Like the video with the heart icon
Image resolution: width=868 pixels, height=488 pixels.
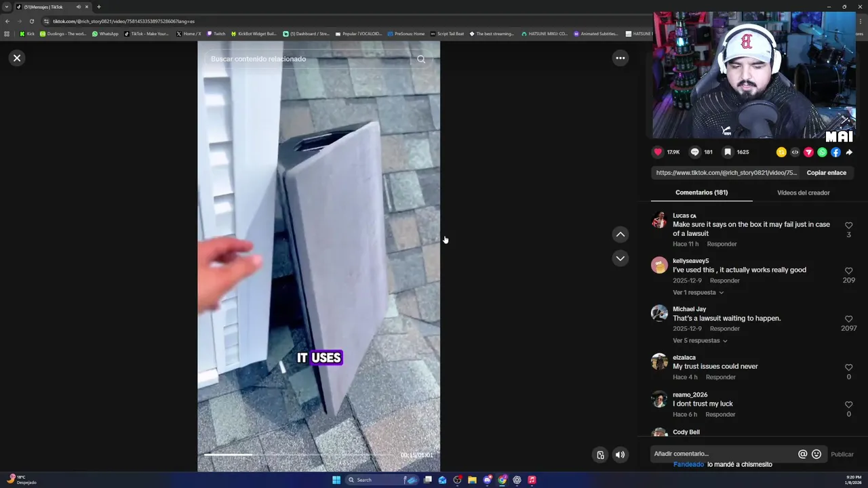pos(658,152)
